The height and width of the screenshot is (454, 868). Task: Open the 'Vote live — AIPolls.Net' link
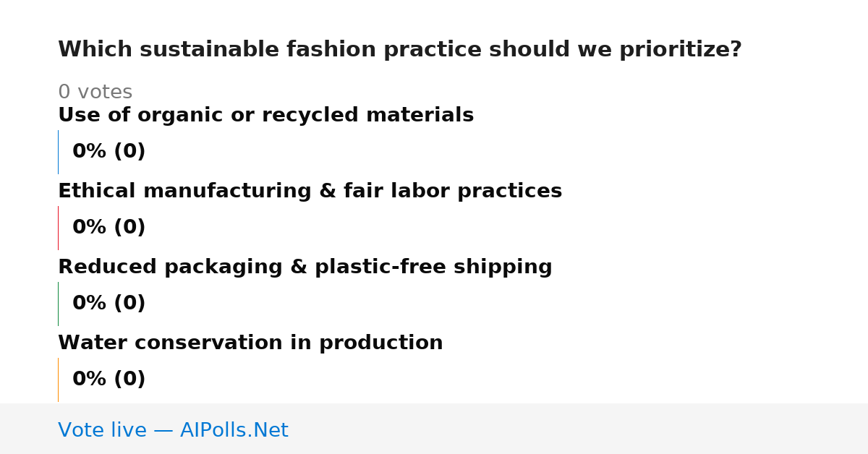(173, 431)
